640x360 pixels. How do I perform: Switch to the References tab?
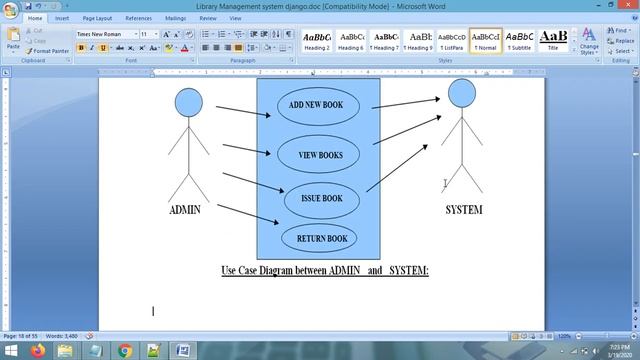138,18
